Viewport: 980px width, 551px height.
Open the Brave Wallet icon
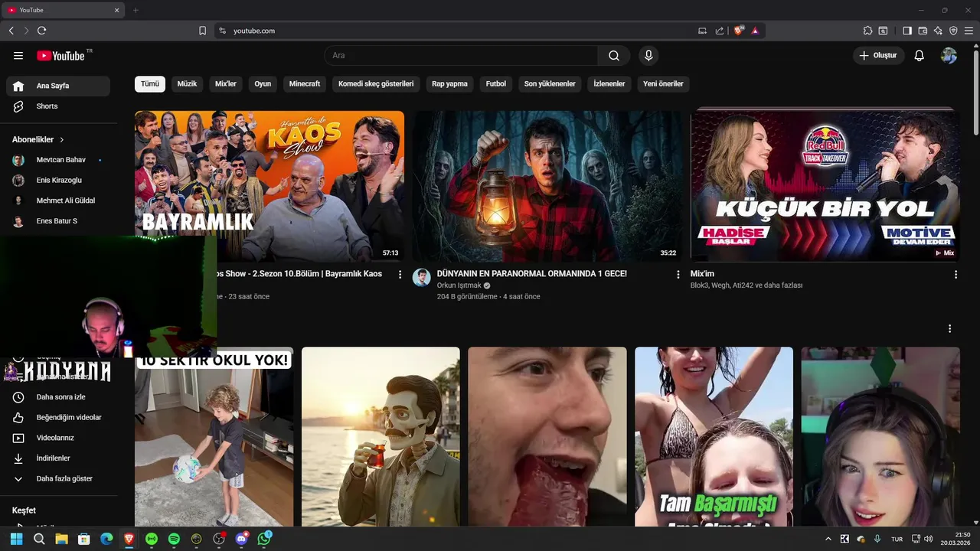[x=923, y=31]
